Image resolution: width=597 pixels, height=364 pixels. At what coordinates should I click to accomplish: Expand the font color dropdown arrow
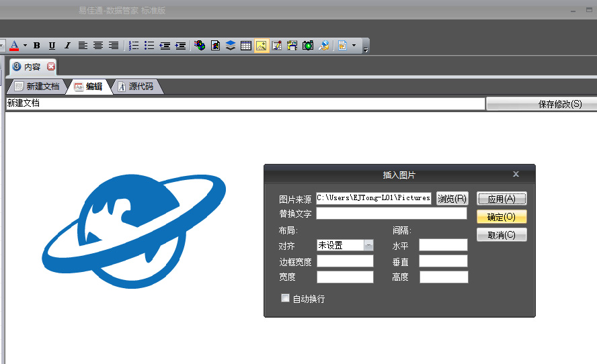click(x=25, y=46)
